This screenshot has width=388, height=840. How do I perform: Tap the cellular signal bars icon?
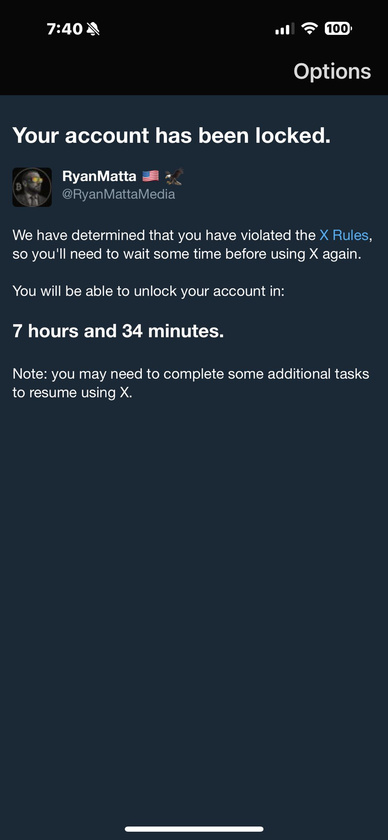click(285, 29)
